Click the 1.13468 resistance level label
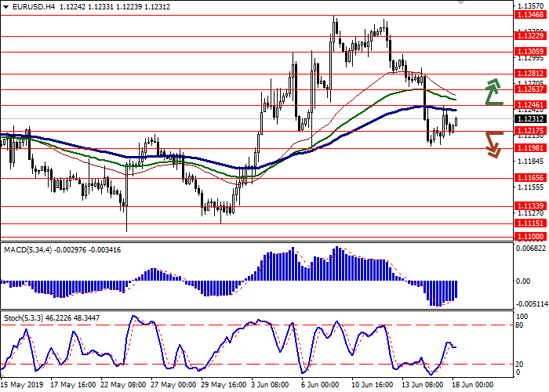 pyautogui.click(x=530, y=36)
